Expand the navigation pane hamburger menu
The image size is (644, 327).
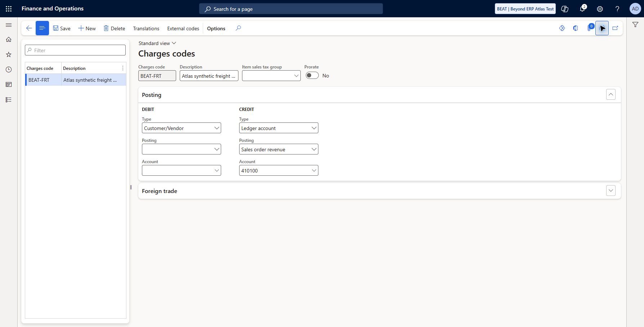click(9, 25)
